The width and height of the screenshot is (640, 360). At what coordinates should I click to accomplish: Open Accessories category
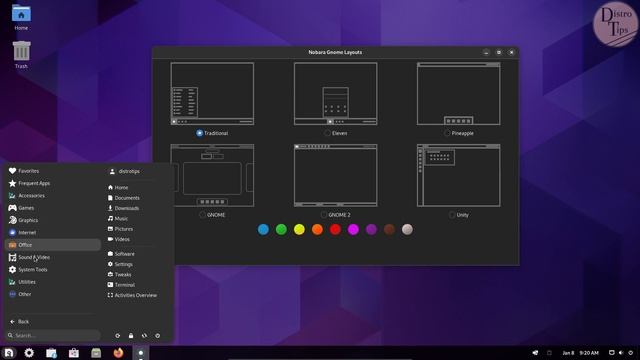coord(53,196)
